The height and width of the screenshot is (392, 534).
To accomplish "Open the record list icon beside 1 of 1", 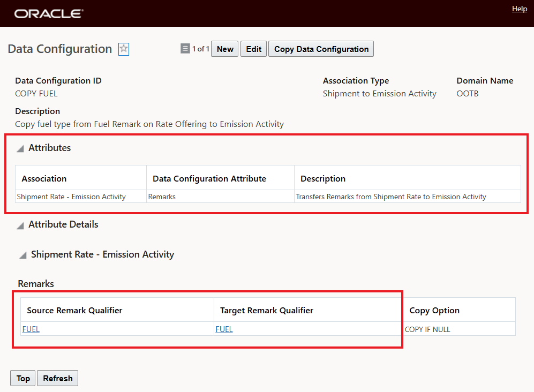I will pos(184,49).
